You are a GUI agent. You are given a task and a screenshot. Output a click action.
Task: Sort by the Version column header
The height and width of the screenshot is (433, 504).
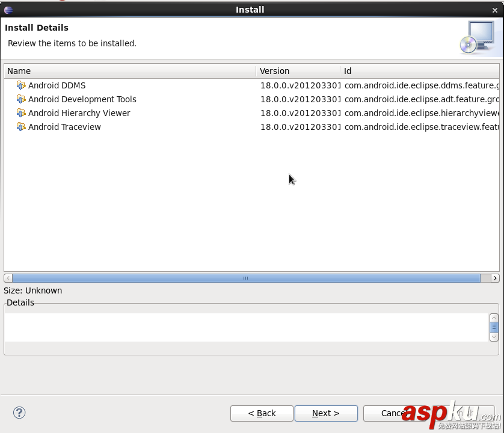coord(298,71)
